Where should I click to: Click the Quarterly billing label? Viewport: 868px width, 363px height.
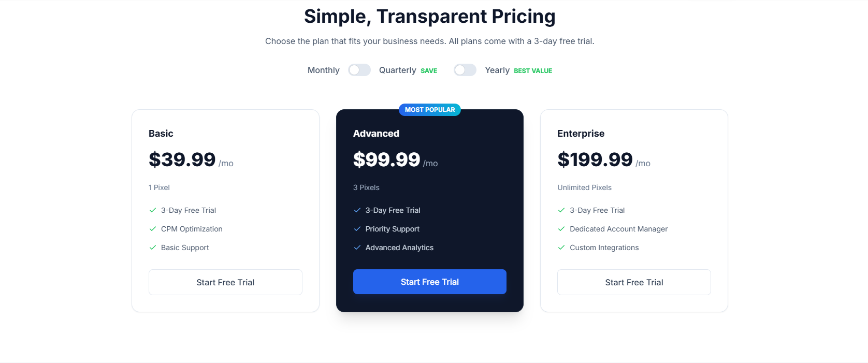tap(397, 70)
